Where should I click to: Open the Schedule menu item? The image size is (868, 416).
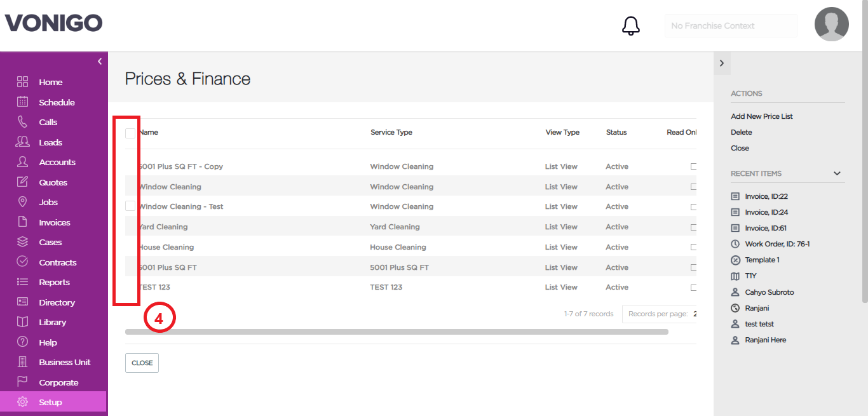point(57,102)
